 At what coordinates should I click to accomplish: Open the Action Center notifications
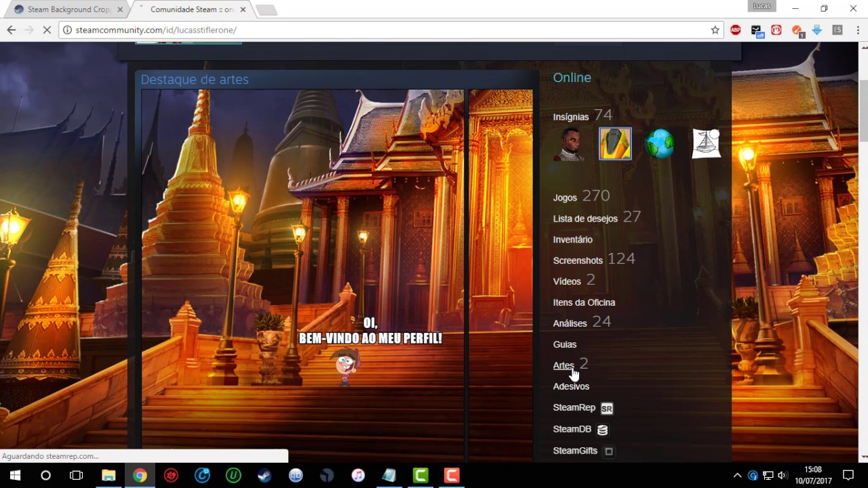pos(848,475)
